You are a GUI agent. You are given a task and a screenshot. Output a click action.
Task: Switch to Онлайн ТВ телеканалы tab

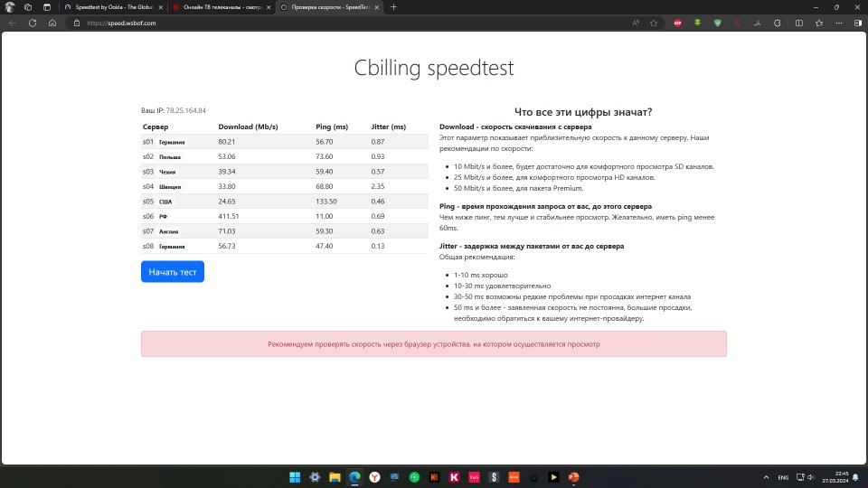pyautogui.click(x=222, y=7)
